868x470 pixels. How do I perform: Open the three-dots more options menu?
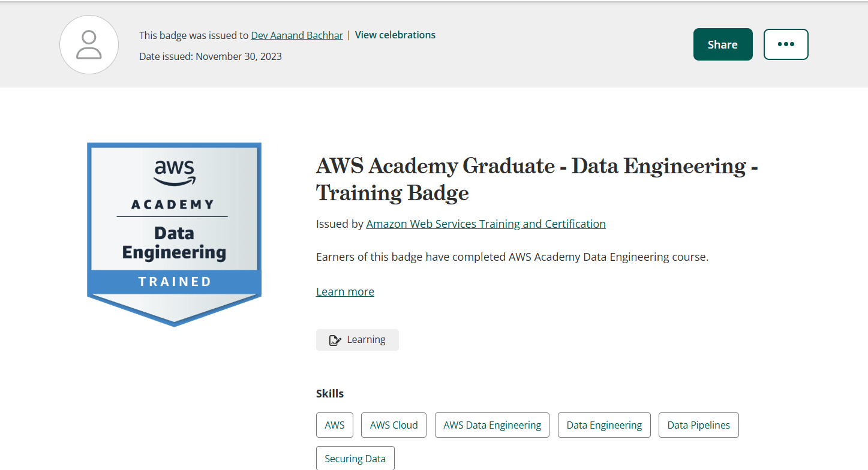(786, 44)
